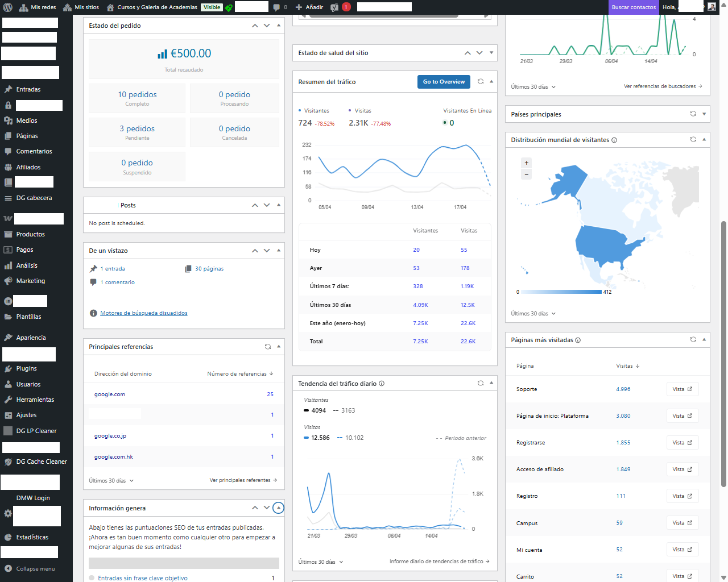The image size is (728, 582).
Task: Expand the Estado de salud del sitio panel
Action: (x=491, y=53)
